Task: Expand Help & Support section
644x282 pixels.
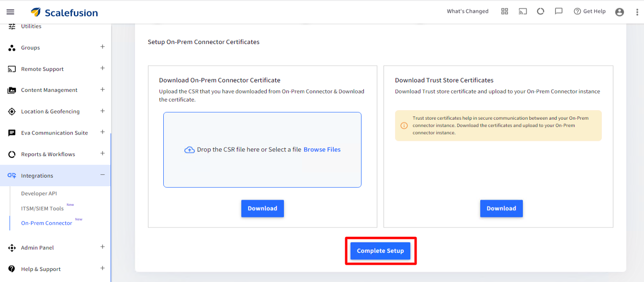Action: [102, 268]
